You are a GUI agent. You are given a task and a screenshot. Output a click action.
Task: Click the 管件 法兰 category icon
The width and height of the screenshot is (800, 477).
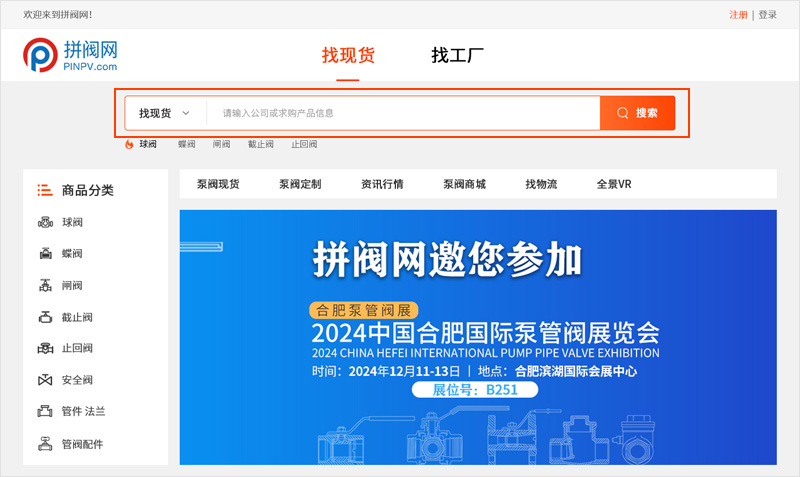tap(45, 411)
